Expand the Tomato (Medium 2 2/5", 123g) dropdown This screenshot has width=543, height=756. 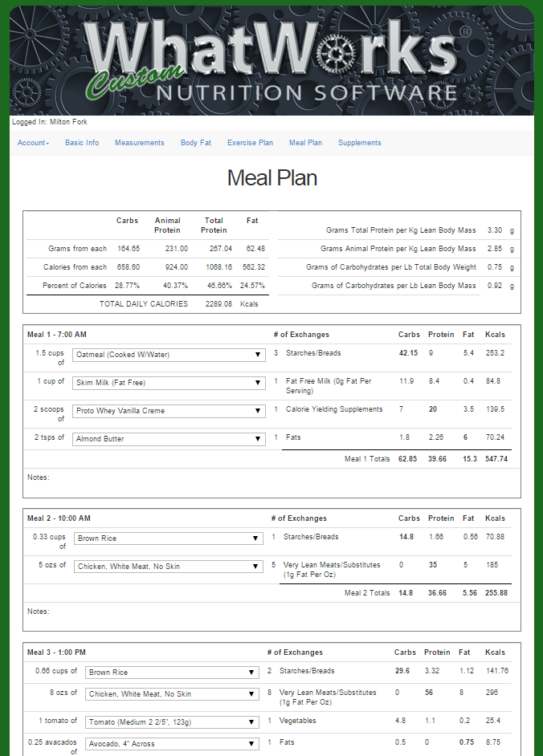click(173, 722)
